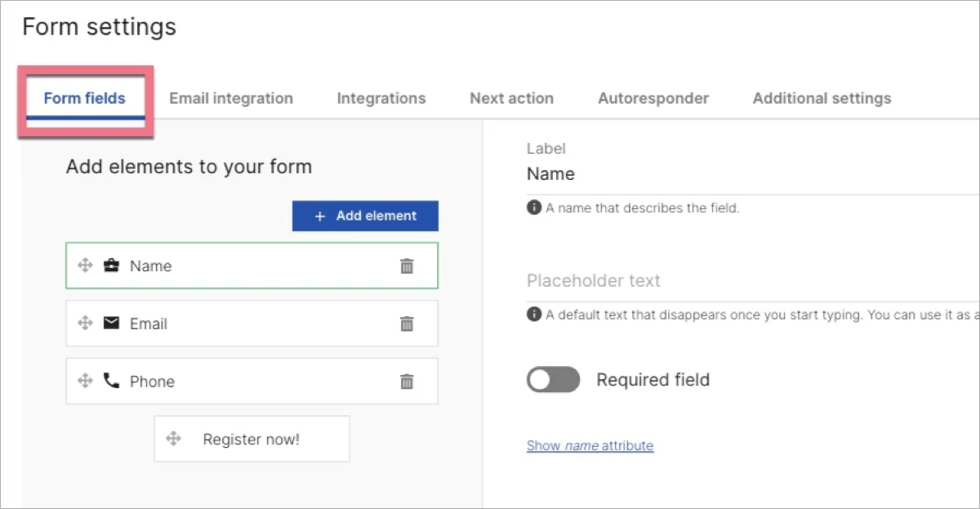
Task: Click the envelope icon on the Email field
Action: [x=113, y=323]
